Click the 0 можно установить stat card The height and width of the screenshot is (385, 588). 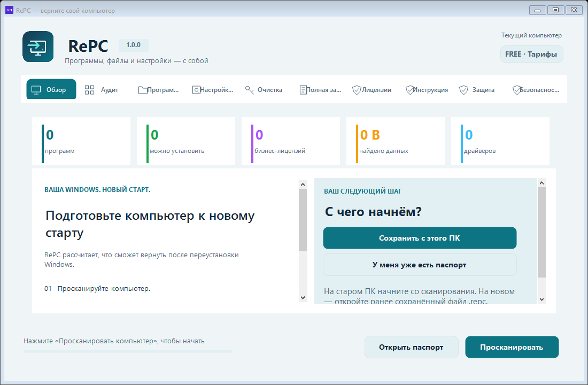(x=186, y=141)
